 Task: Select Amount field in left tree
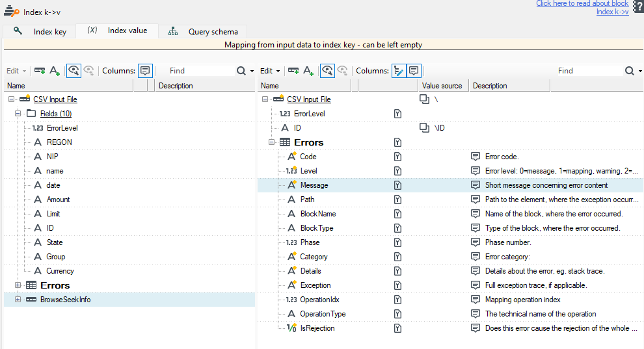[x=59, y=200]
